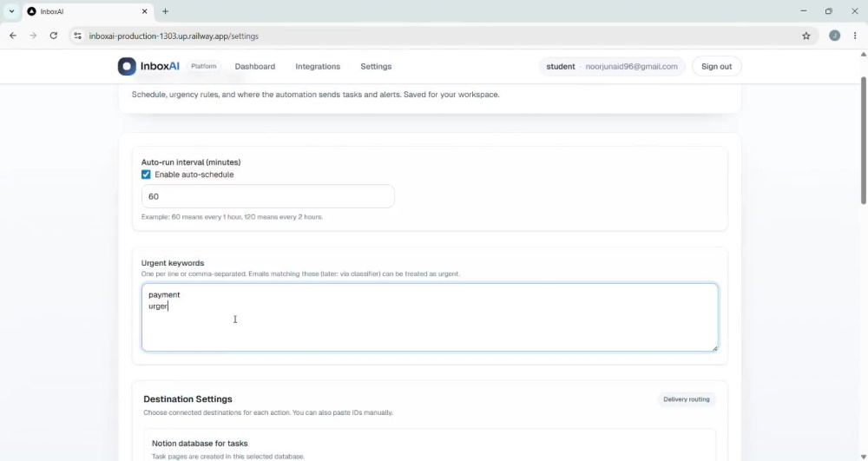868x461 pixels.
Task: Click the scrollbar down arrow
Action: (x=863, y=457)
